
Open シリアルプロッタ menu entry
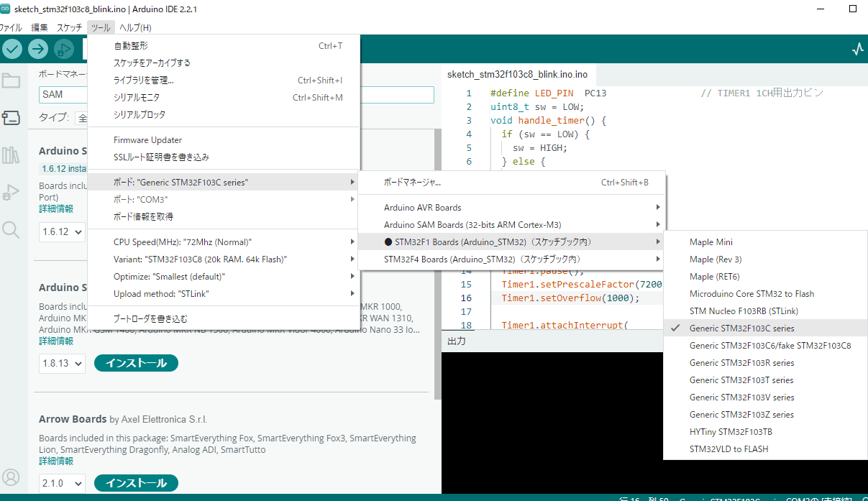coord(224,115)
